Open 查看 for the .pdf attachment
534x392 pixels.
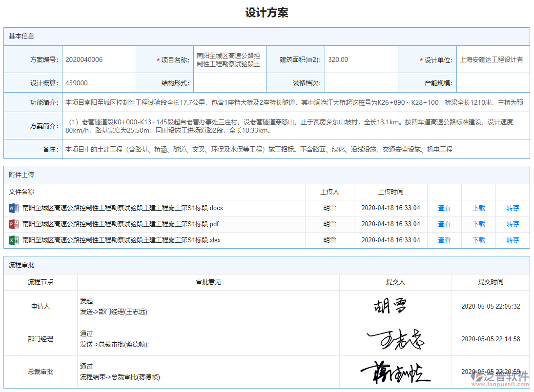(444, 224)
